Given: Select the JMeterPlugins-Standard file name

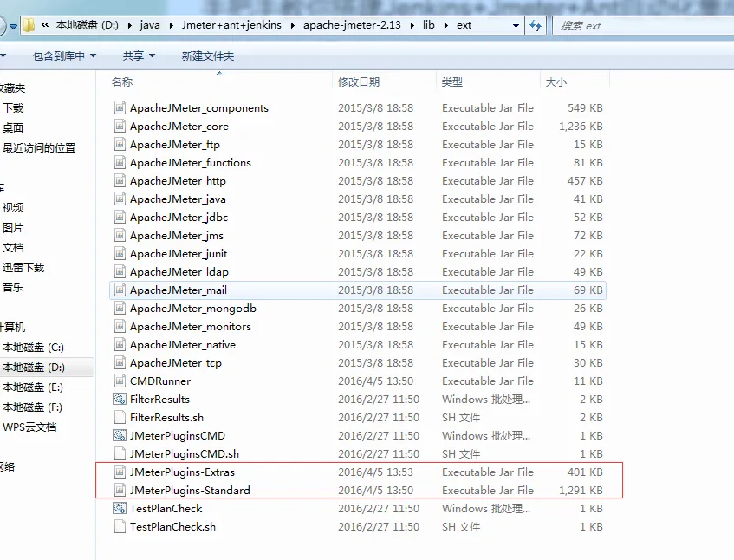Looking at the screenshot, I should pyautogui.click(x=190, y=491).
